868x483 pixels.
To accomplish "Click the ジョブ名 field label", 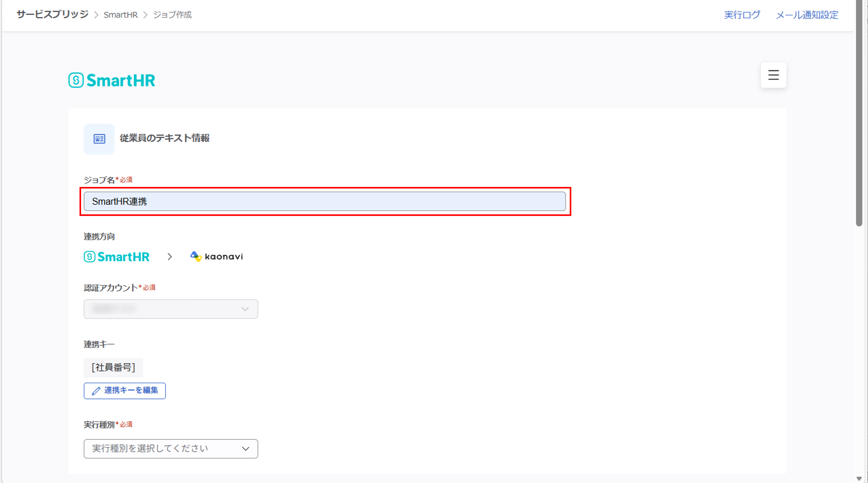I will (x=99, y=180).
